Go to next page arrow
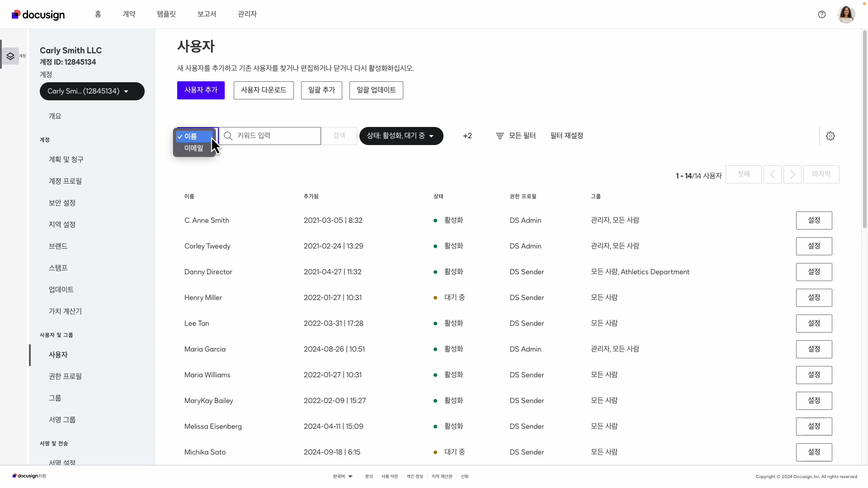 (793, 174)
